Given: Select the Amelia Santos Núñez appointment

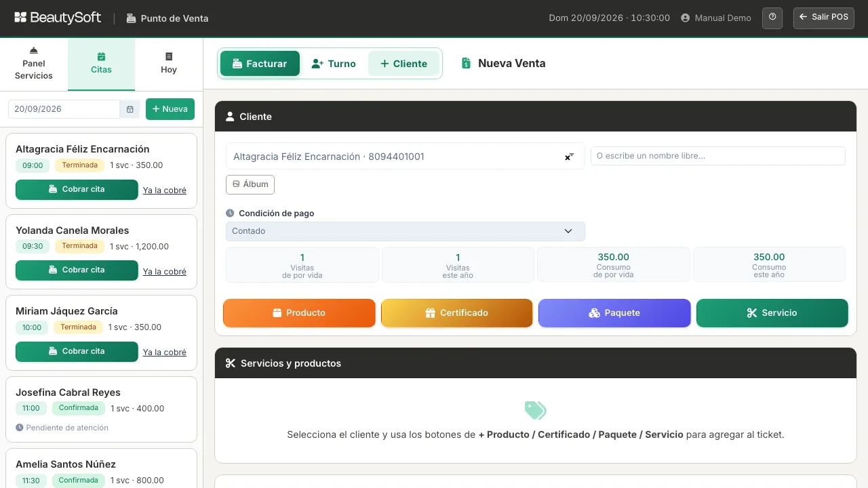Looking at the screenshot, I should click(102, 468).
